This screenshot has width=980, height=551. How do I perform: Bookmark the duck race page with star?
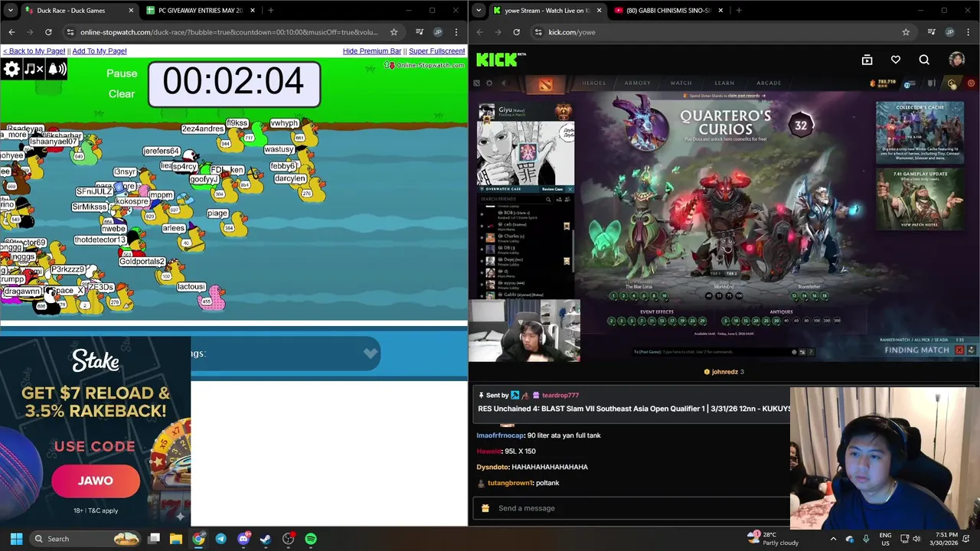pos(394,32)
